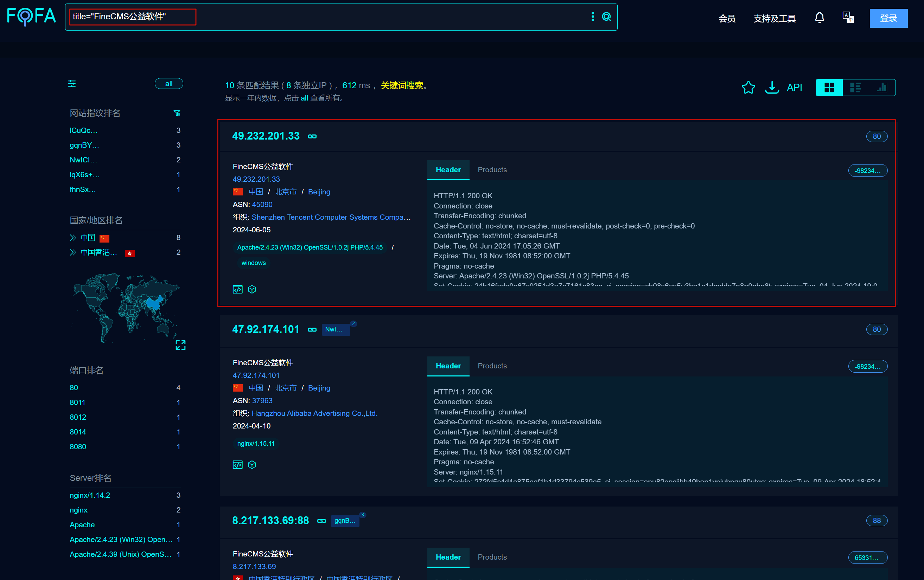Open link icon next to 49.232.201.33

coord(312,136)
